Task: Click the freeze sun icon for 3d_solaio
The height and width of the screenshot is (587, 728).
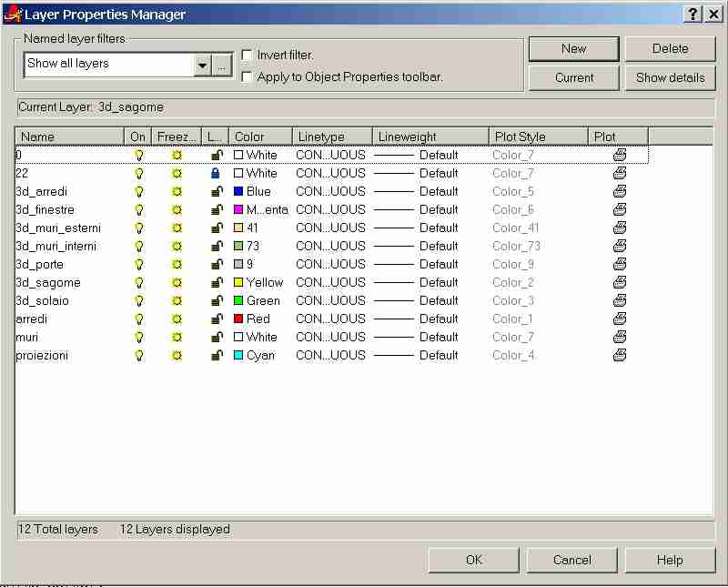Action: pos(177,301)
